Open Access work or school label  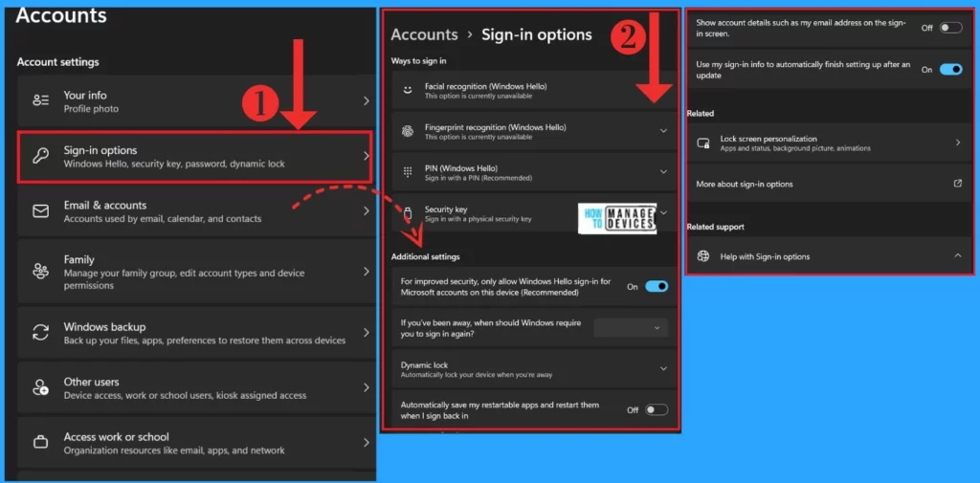pyautogui.click(x=116, y=437)
